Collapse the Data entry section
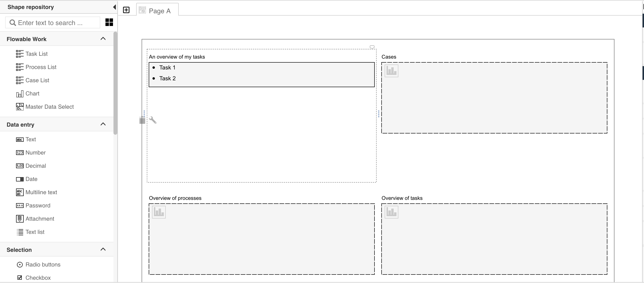 [103, 124]
